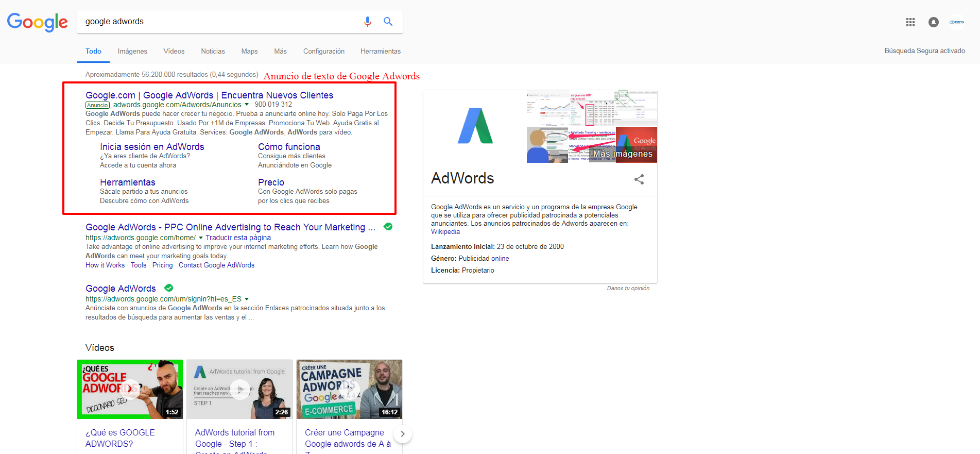Switch to the Noticias tab
This screenshot has width=980, height=454.
click(x=213, y=51)
